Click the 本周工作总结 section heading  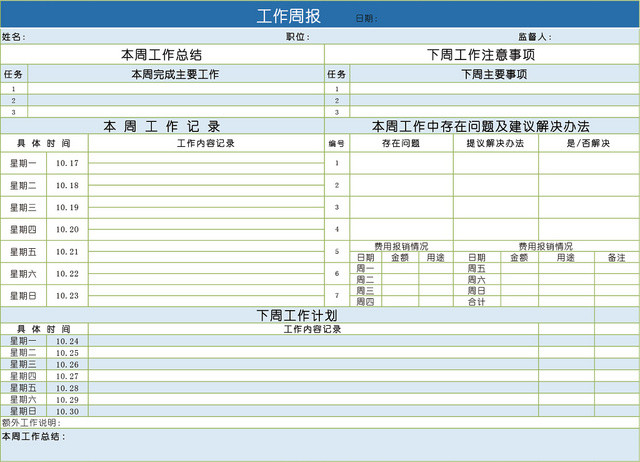(x=162, y=55)
